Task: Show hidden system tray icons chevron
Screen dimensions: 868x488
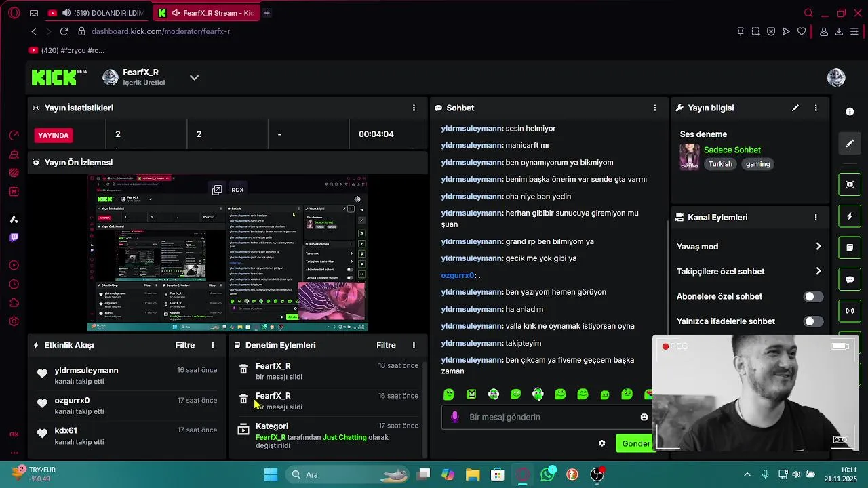Action: [747, 474]
